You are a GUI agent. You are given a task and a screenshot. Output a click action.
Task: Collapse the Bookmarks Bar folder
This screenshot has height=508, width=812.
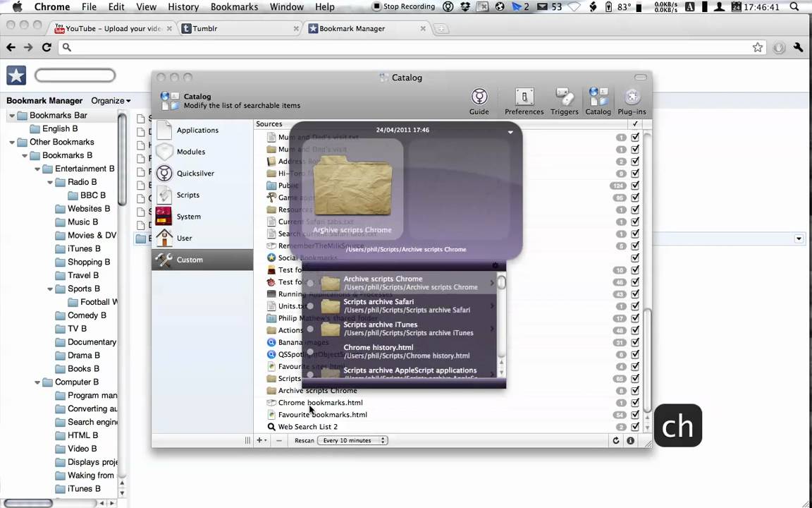click(12, 115)
